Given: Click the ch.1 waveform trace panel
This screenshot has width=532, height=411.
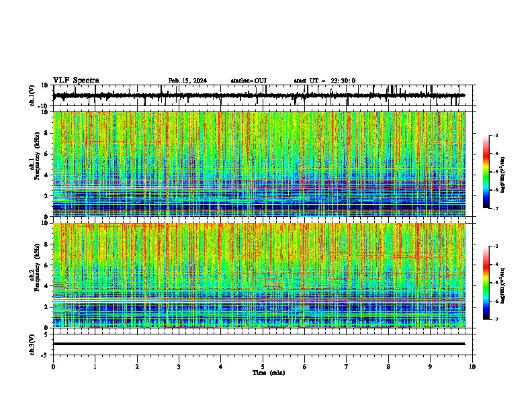Looking at the screenshot, I should click(264, 95).
